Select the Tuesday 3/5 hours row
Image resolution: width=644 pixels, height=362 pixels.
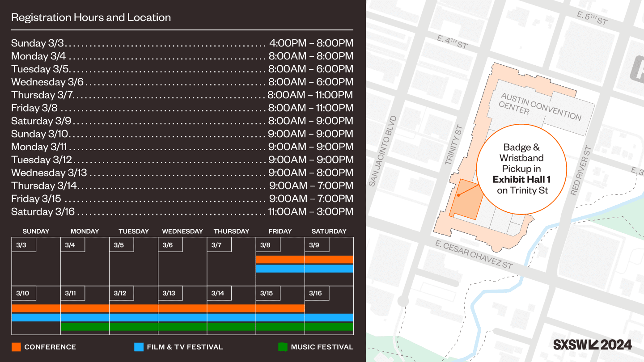coord(182,69)
